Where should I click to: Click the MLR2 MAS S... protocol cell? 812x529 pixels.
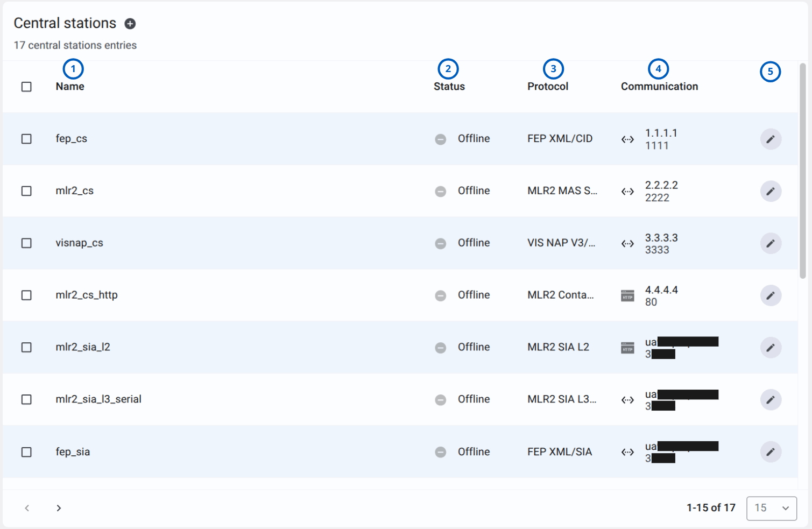(562, 191)
